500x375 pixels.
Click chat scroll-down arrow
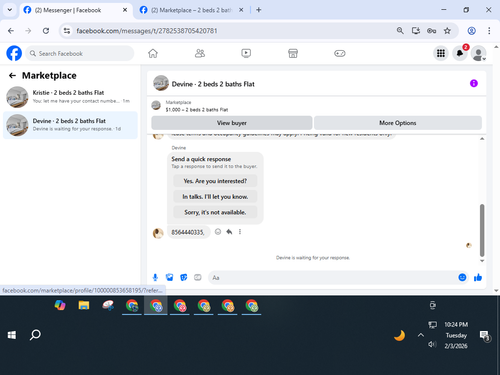tap(482, 261)
